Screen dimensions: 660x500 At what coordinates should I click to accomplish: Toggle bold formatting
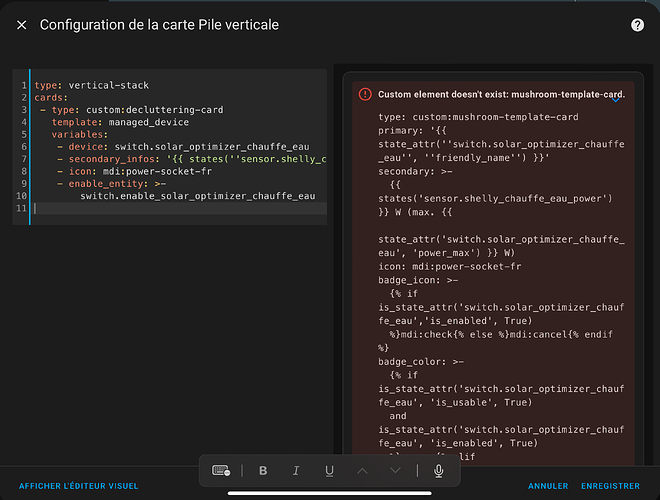pos(263,471)
